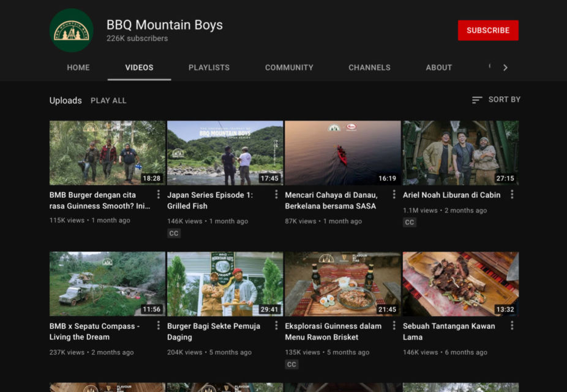Click 135K views 5 months ago text
567x392 pixels.
[327, 352]
